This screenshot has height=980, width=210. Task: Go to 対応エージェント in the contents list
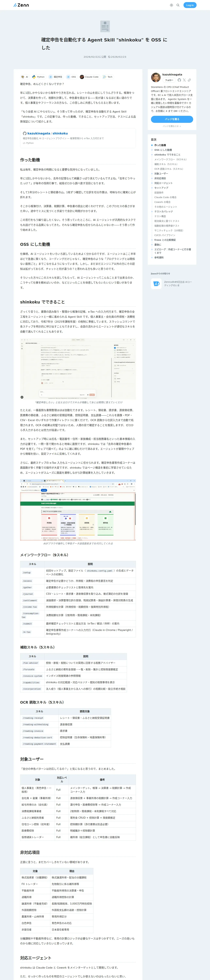164,183
